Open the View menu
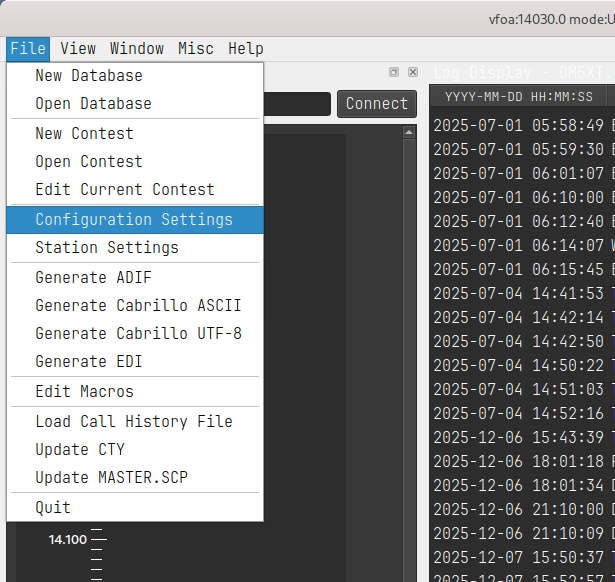The height and width of the screenshot is (582, 615). pyautogui.click(x=78, y=48)
